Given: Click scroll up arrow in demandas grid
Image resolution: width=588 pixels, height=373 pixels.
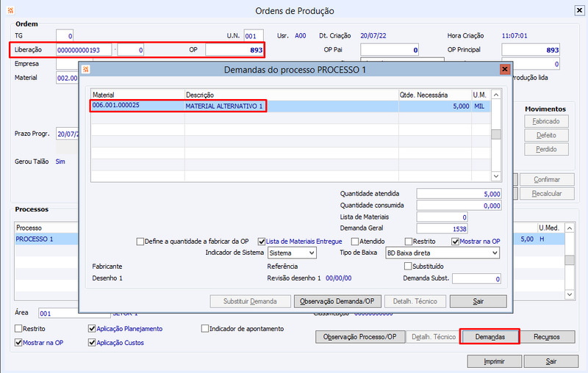Looking at the screenshot, I should point(496,95).
